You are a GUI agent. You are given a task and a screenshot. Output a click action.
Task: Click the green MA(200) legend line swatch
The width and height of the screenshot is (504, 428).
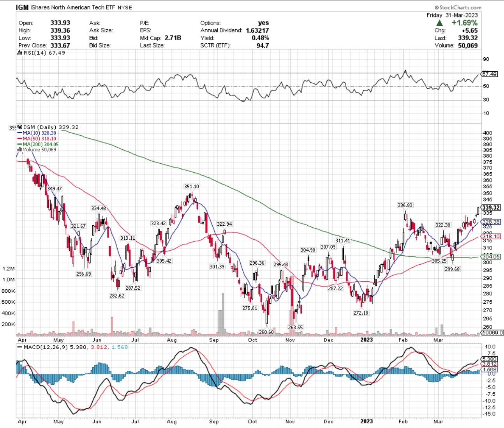pyautogui.click(x=19, y=144)
